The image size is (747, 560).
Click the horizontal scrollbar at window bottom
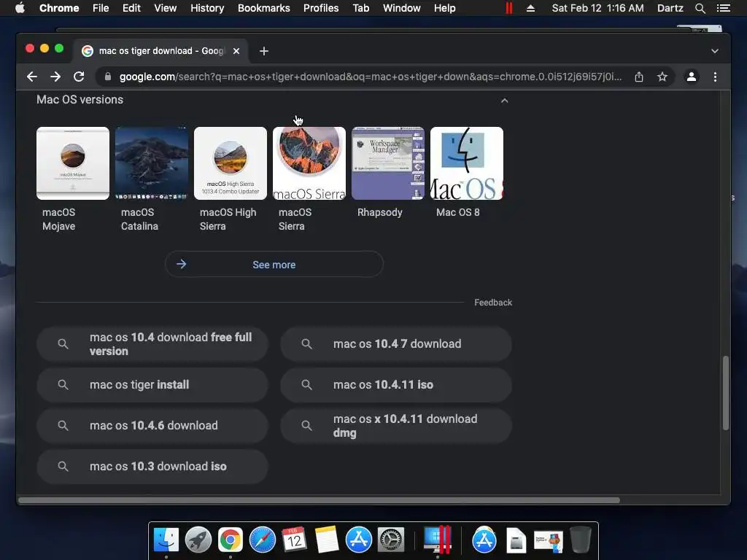pos(320,500)
